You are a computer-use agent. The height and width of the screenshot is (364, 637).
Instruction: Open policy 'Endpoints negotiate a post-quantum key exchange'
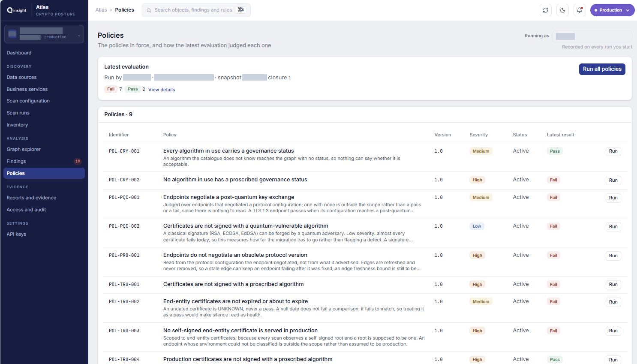coord(228,197)
